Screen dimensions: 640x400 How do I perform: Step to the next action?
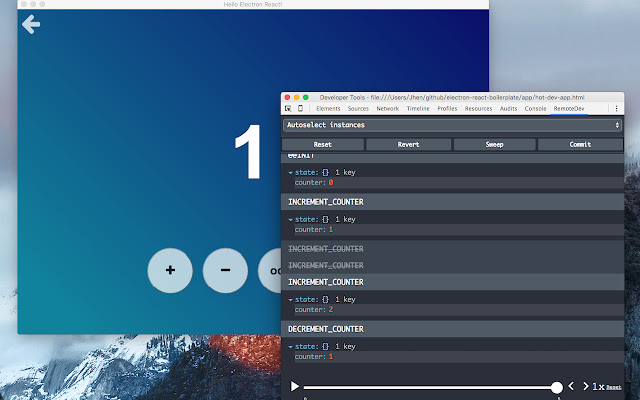[x=585, y=386]
